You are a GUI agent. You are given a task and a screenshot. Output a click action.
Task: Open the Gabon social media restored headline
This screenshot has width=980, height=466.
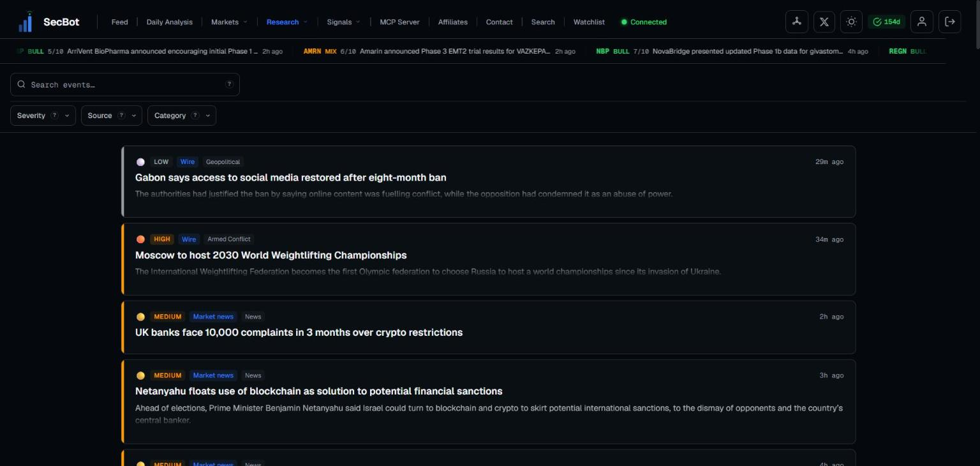[x=290, y=177]
